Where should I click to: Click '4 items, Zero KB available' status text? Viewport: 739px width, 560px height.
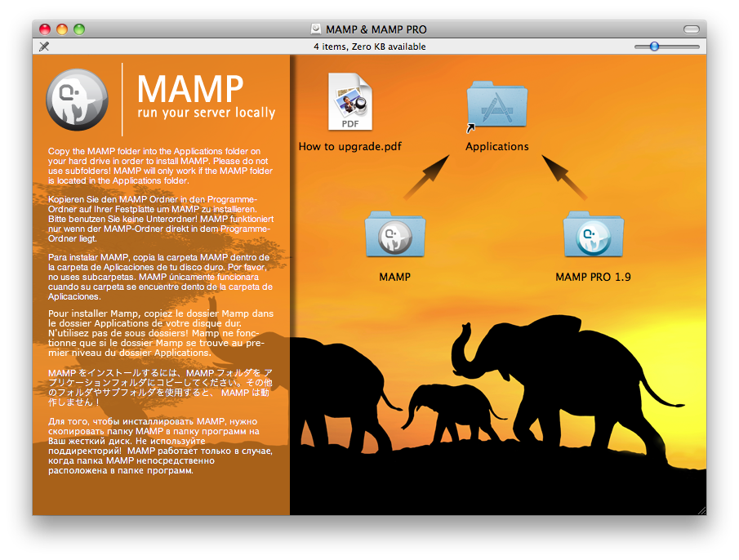point(369,47)
